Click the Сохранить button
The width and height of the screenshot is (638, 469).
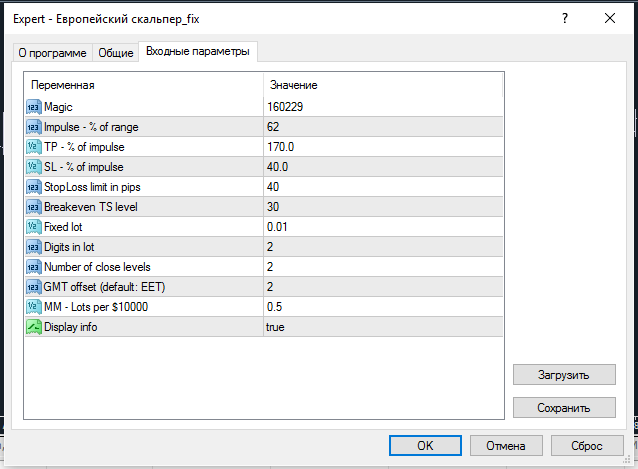(564, 408)
